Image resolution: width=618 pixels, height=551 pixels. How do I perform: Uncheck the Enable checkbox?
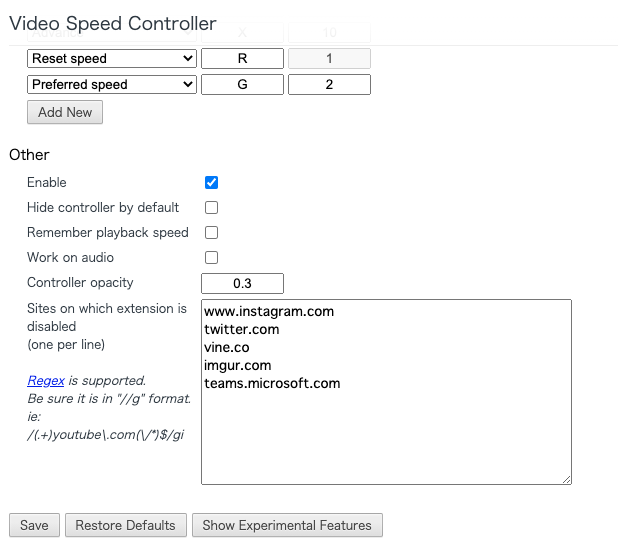point(211,182)
